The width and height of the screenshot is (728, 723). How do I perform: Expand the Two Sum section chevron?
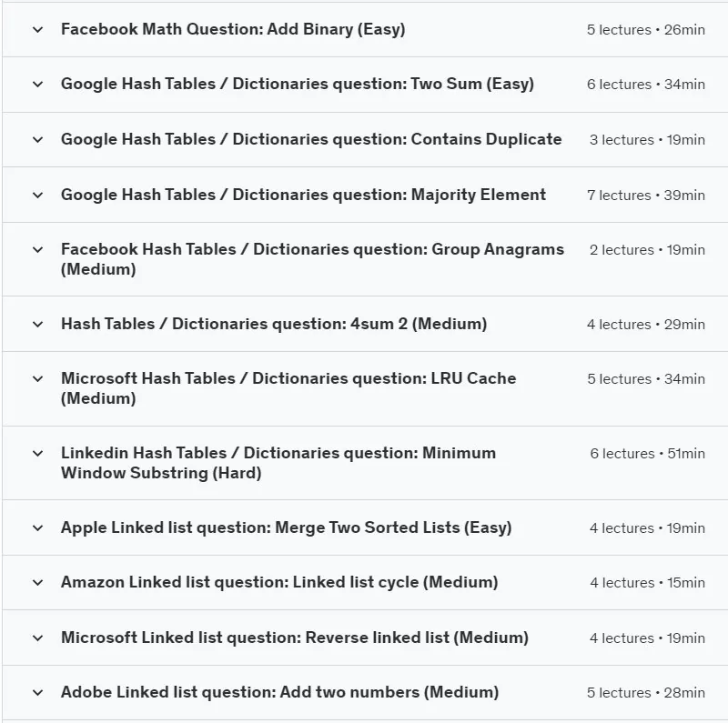(38, 85)
